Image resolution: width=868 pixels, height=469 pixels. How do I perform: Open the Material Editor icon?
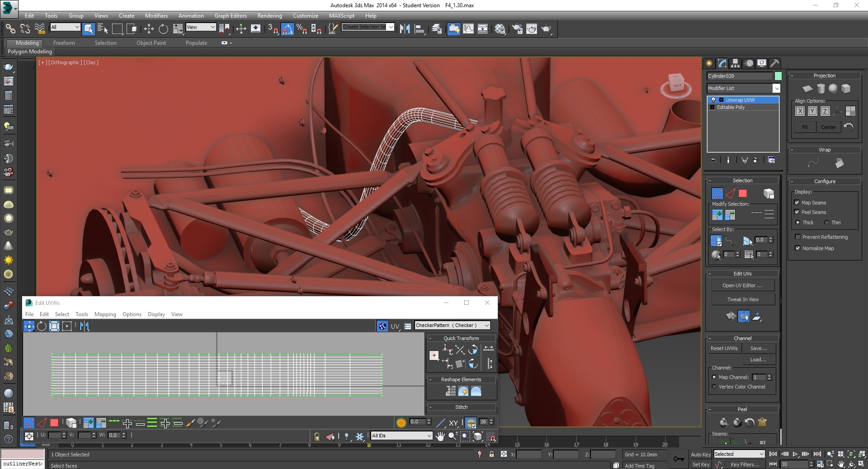500,29
